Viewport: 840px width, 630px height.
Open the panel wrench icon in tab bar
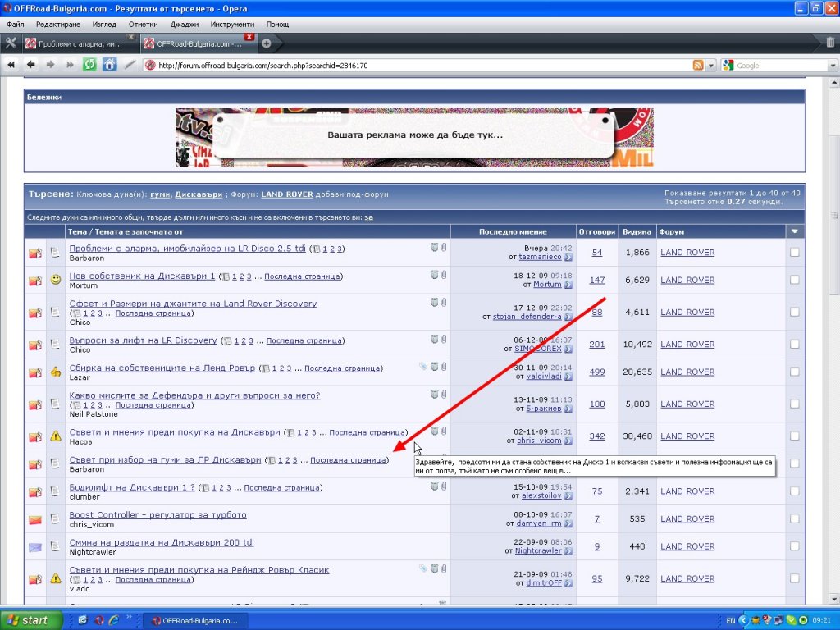click(11, 43)
